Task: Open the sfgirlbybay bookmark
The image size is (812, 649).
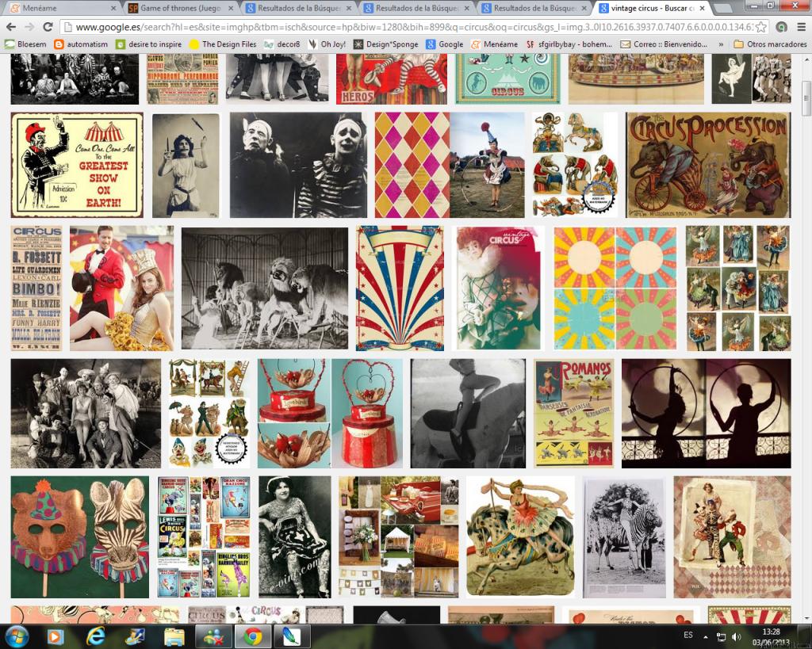Action: 569,44
